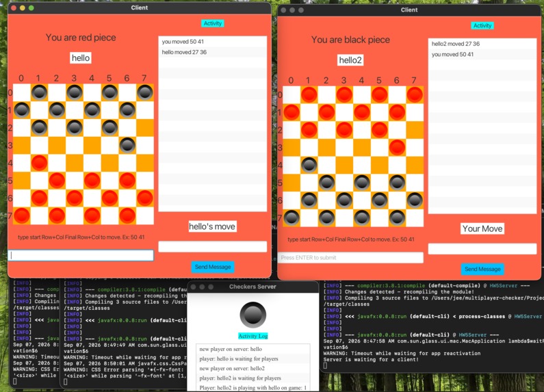The width and height of the screenshot is (544, 392).
Task: Click Activity Log label in Checkers Server
Action: point(253,336)
